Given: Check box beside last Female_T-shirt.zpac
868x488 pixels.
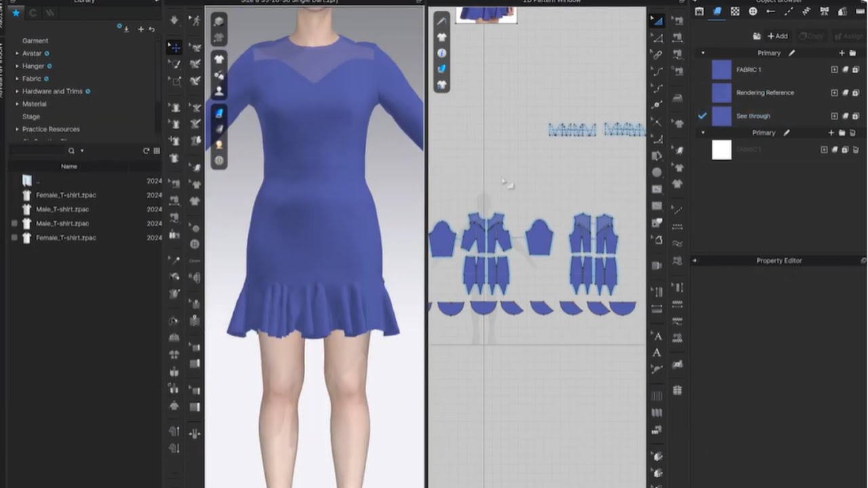Looking at the screenshot, I should 15,238.
